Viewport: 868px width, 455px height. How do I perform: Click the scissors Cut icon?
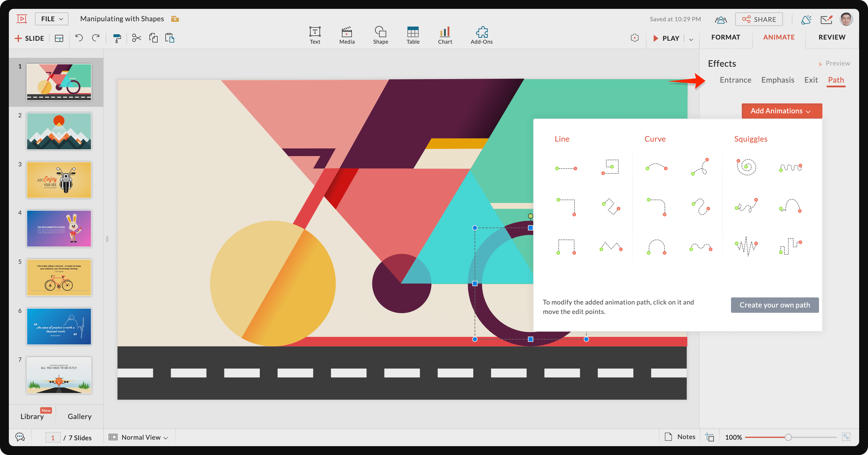point(136,38)
